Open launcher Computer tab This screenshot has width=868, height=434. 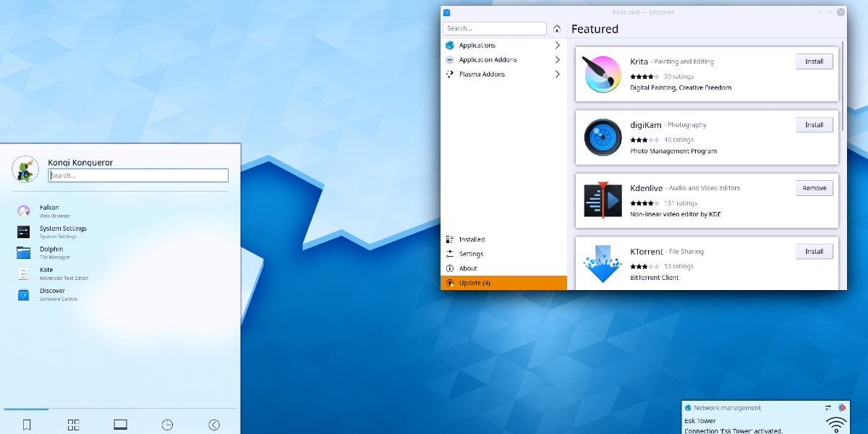120,425
